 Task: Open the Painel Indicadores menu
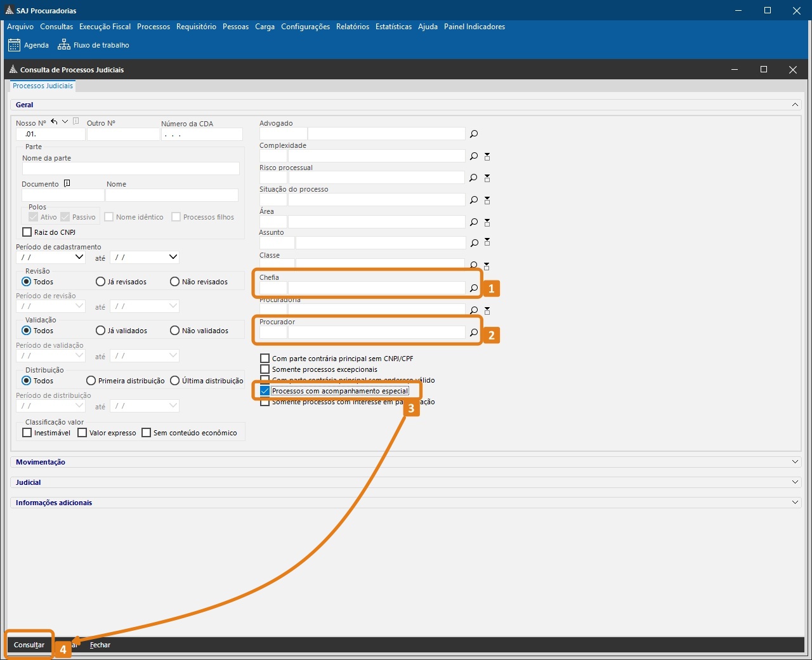[x=475, y=27]
